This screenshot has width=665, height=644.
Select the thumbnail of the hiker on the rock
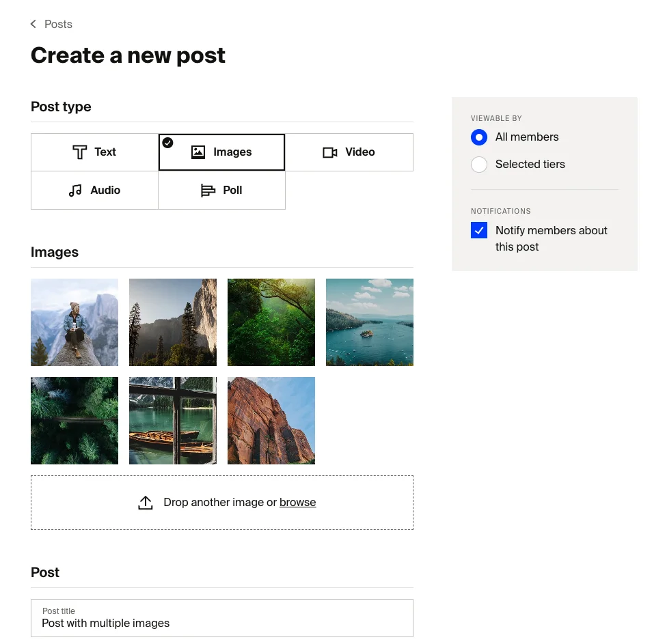pyautogui.click(x=74, y=322)
